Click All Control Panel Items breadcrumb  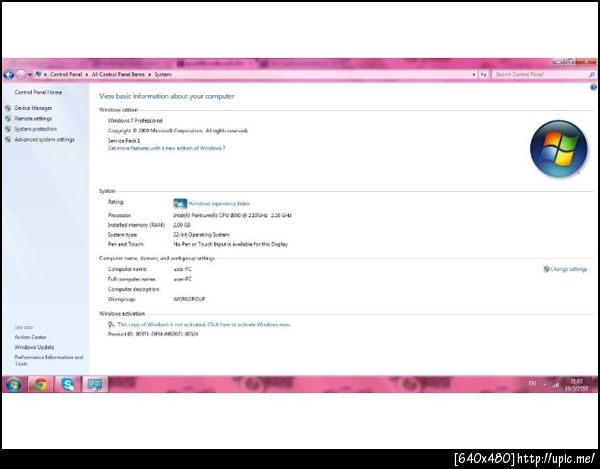click(118, 75)
